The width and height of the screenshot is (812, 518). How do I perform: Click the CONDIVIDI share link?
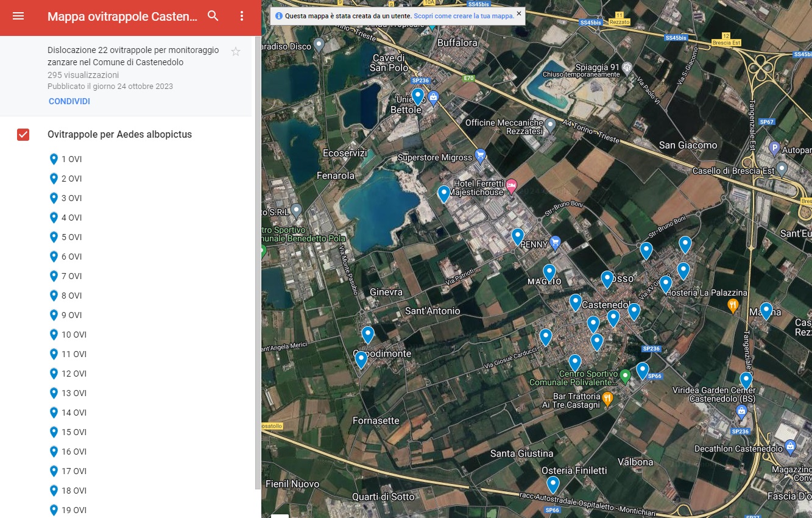pyautogui.click(x=69, y=101)
